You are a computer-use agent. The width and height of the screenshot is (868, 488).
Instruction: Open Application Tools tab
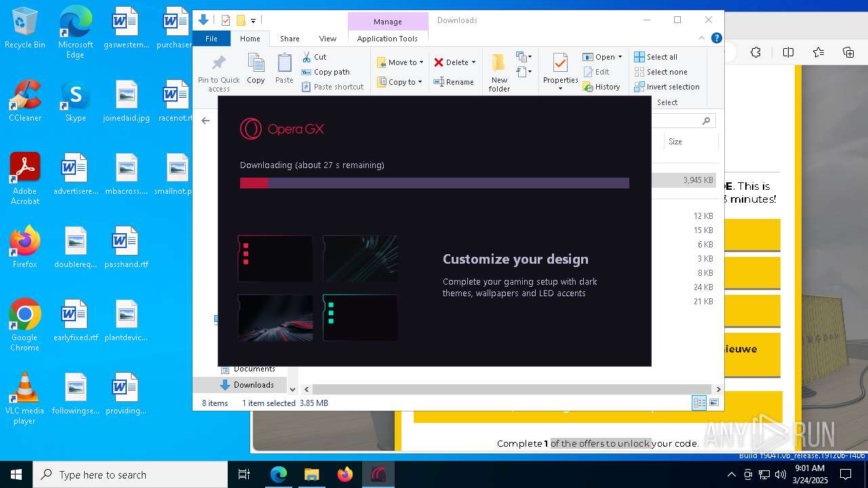click(x=387, y=39)
